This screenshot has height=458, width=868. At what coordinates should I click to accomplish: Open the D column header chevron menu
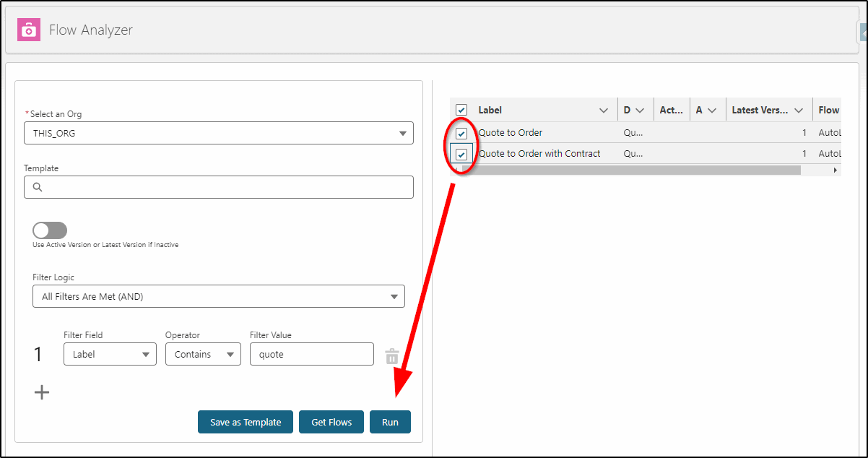click(641, 109)
